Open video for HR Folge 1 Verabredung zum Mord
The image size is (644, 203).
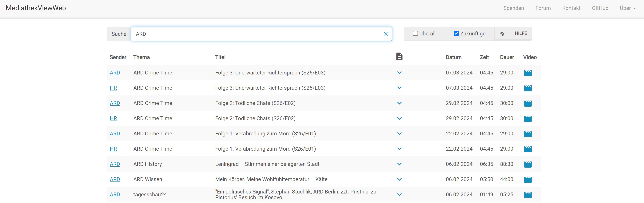[528, 149]
